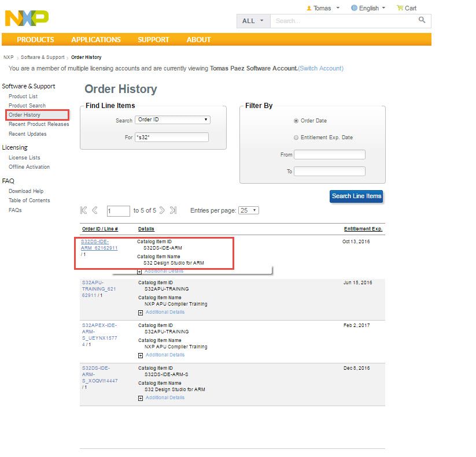Open Download Help
This screenshot has height=457, width=476.
[x=26, y=191]
